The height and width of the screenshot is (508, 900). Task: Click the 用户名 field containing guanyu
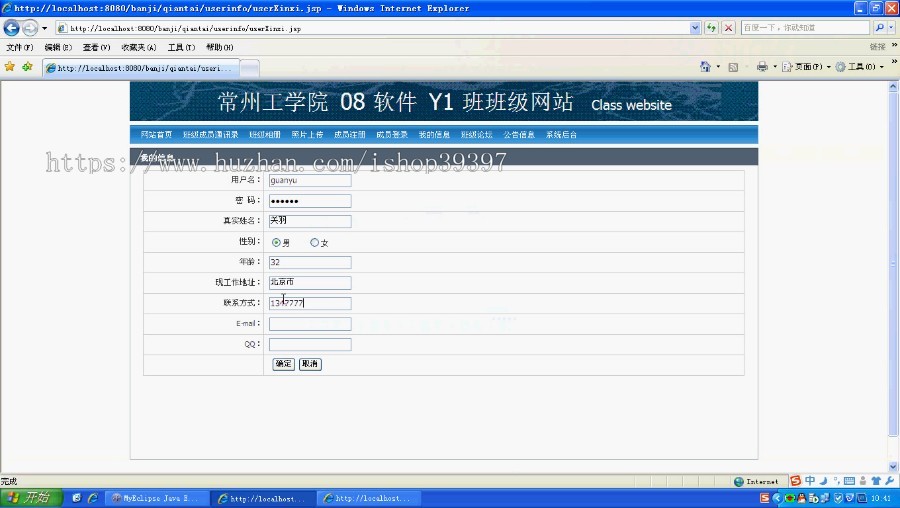click(x=310, y=180)
